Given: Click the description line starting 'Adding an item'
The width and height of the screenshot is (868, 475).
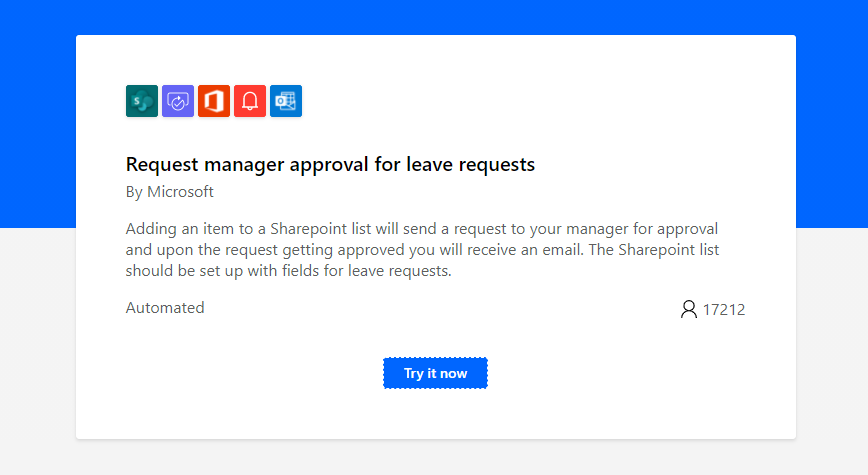Looking at the screenshot, I should coord(422,229).
